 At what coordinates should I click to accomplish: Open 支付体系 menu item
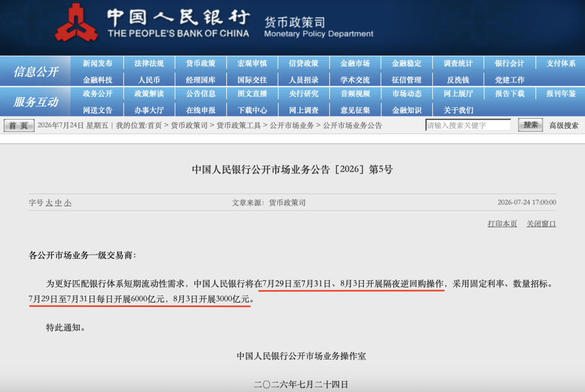click(x=561, y=63)
